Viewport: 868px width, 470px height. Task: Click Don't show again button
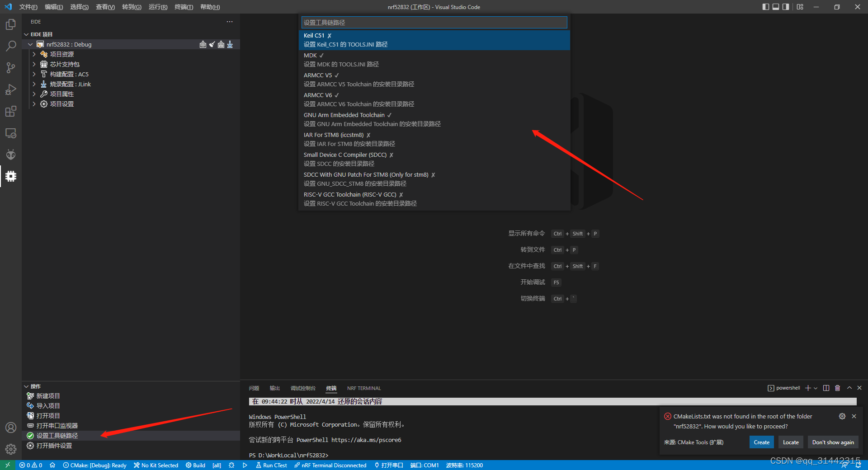[833, 442]
